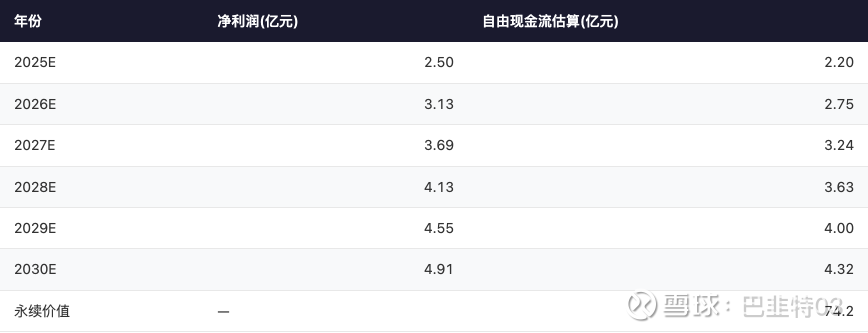
Task: Click the 2026E row label
Action: pyautogui.click(x=35, y=104)
